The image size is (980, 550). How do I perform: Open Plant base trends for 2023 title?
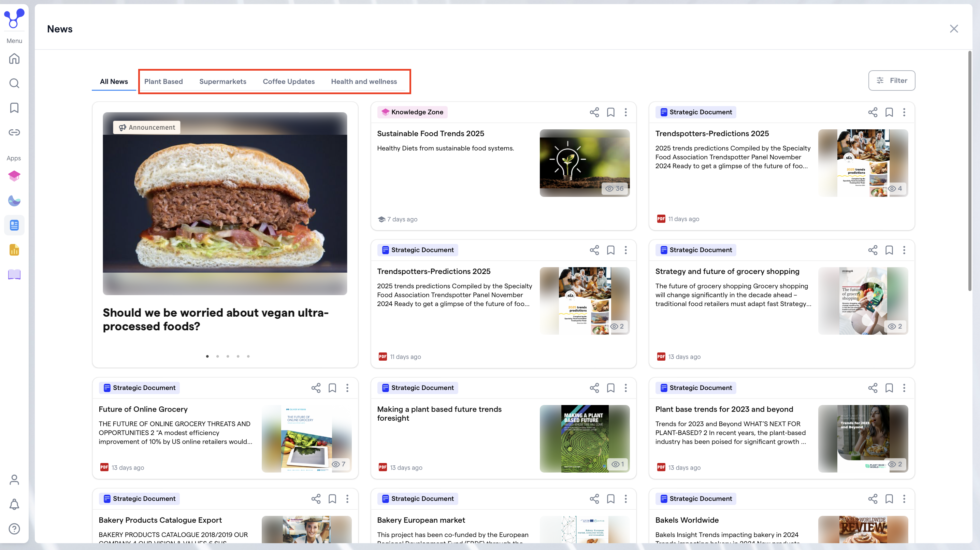(x=724, y=409)
